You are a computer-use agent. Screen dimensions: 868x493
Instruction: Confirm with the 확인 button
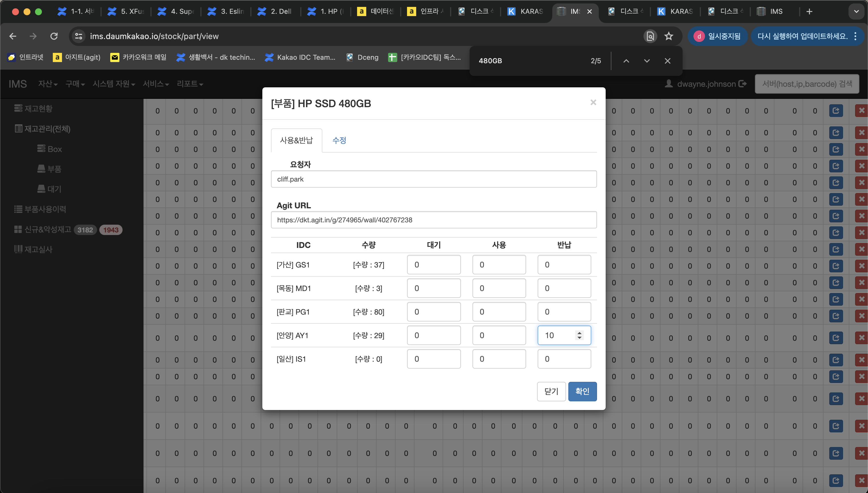point(582,391)
